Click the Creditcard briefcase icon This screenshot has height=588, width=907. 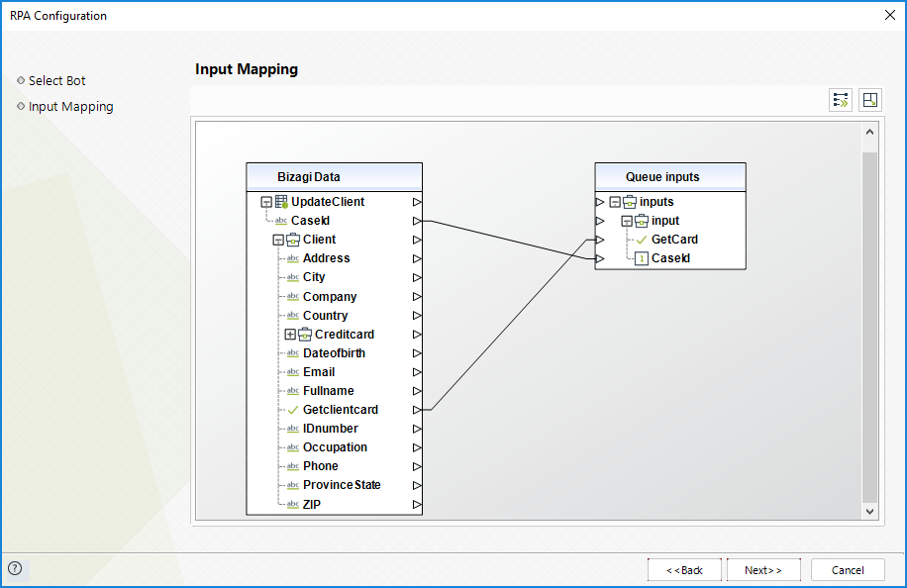pyautogui.click(x=305, y=335)
